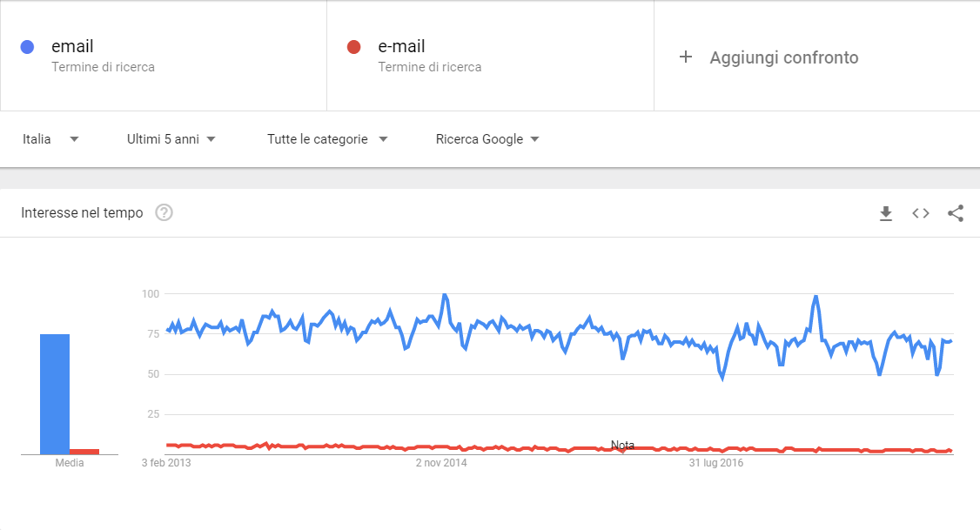Click the plus icon to add comparison

(x=686, y=57)
